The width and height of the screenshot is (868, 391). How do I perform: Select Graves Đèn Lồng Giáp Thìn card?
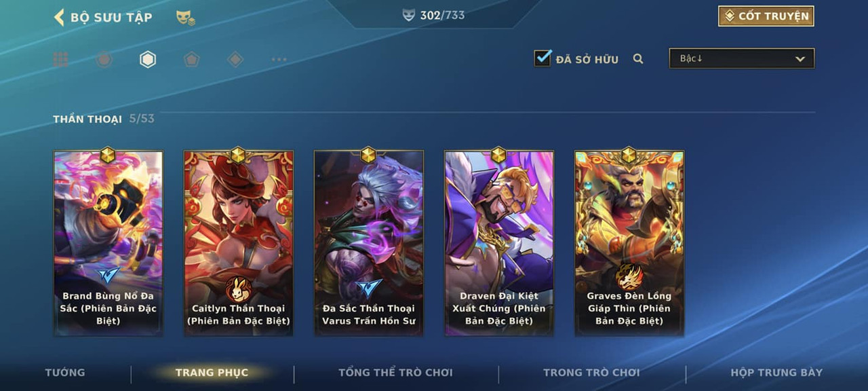pyautogui.click(x=629, y=243)
